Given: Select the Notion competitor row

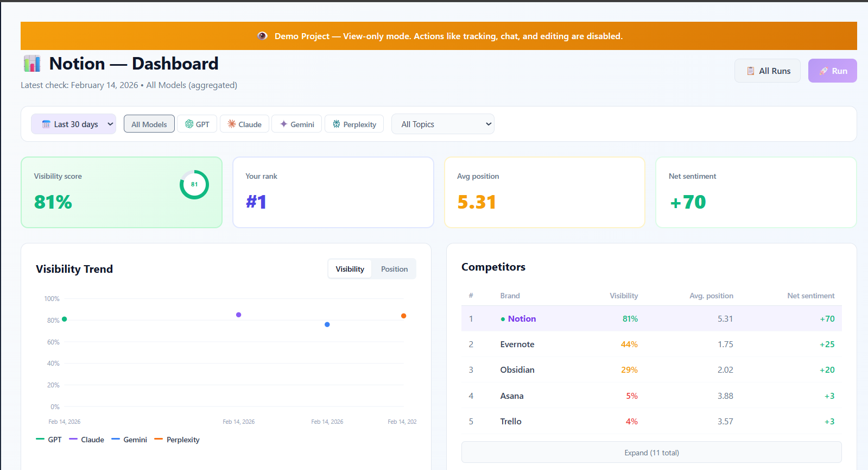Looking at the screenshot, I should click(x=651, y=318).
